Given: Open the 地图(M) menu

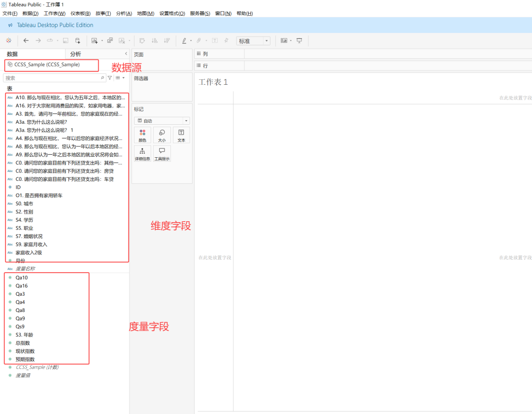Looking at the screenshot, I should pyautogui.click(x=145, y=14).
